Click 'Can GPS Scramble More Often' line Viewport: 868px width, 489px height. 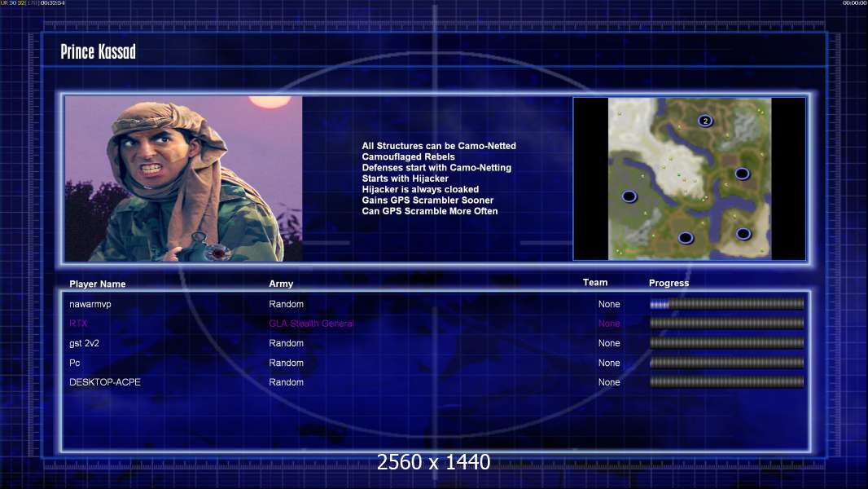[430, 211]
